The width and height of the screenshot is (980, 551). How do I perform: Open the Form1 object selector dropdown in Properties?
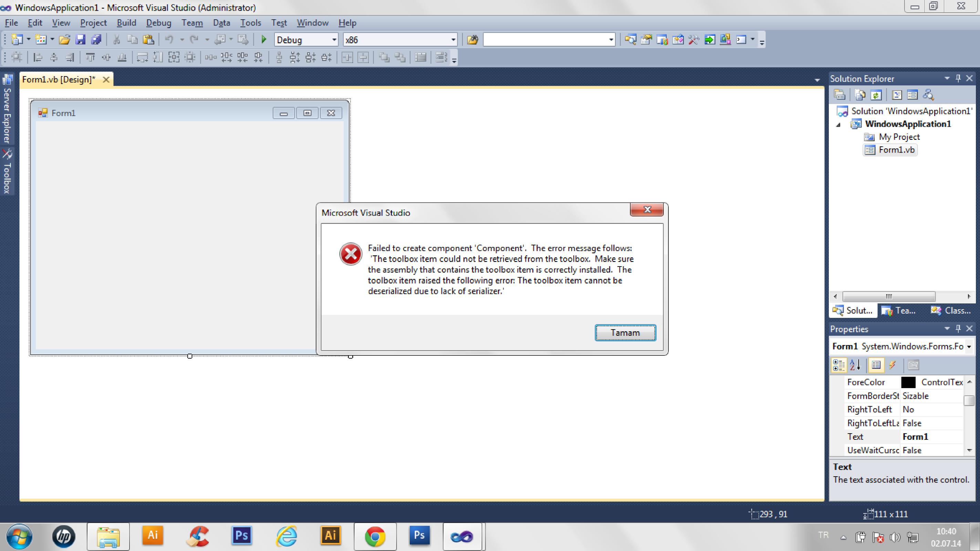point(969,346)
